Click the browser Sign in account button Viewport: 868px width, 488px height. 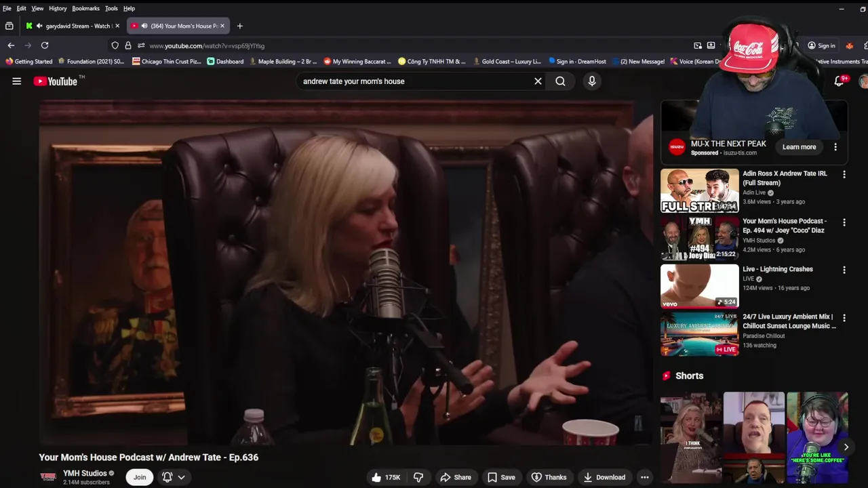(x=821, y=45)
